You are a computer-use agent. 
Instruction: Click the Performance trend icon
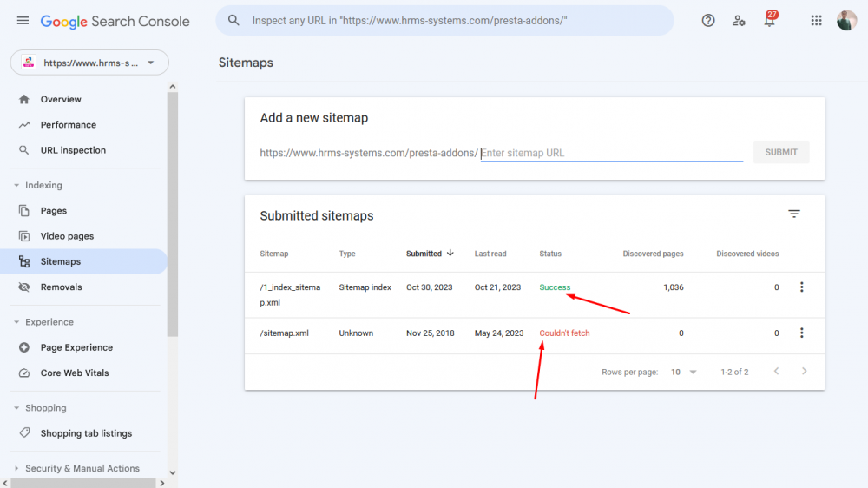point(23,125)
